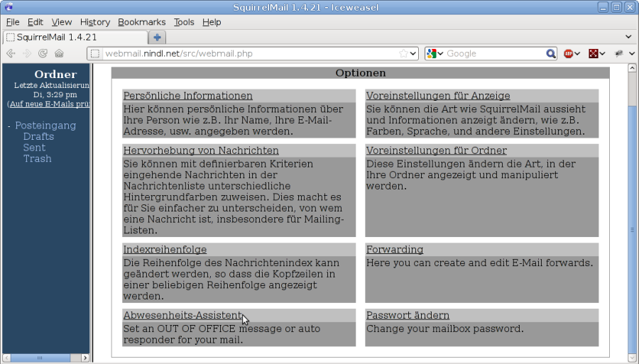
Task: Open Indexreihenfolge settings
Action: pos(165,250)
